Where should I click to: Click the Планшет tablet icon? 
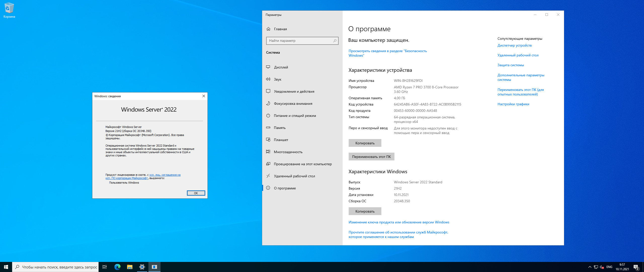pyautogui.click(x=268, y=140)
